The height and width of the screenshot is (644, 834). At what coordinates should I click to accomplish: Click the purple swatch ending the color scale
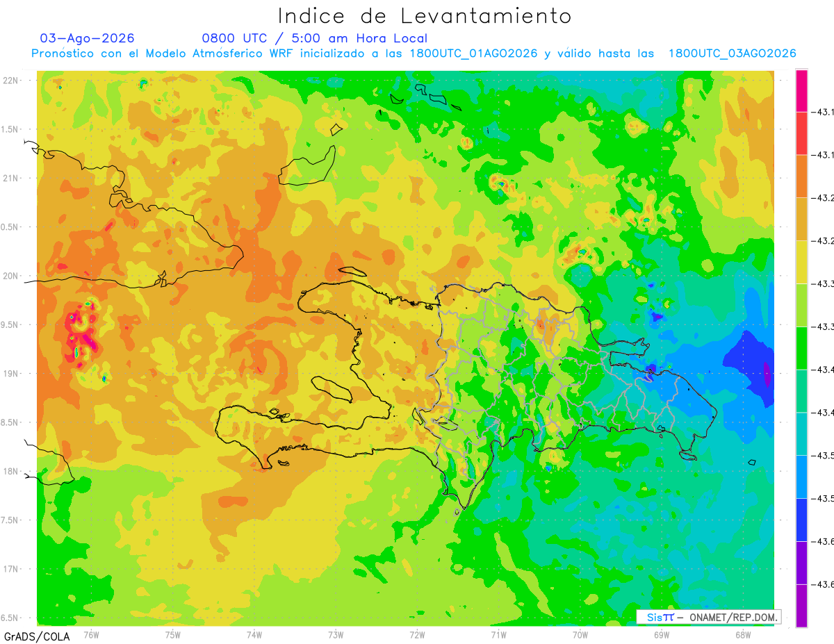801,605
